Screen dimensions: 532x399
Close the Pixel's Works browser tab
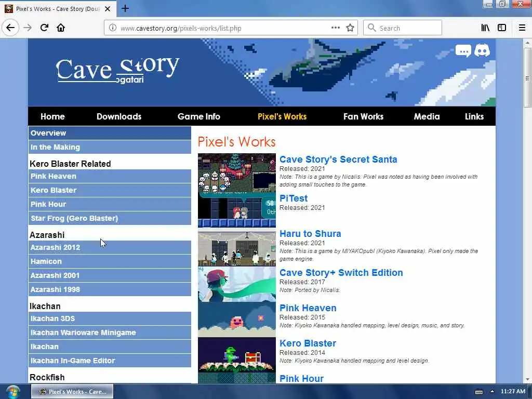point(108,9)
